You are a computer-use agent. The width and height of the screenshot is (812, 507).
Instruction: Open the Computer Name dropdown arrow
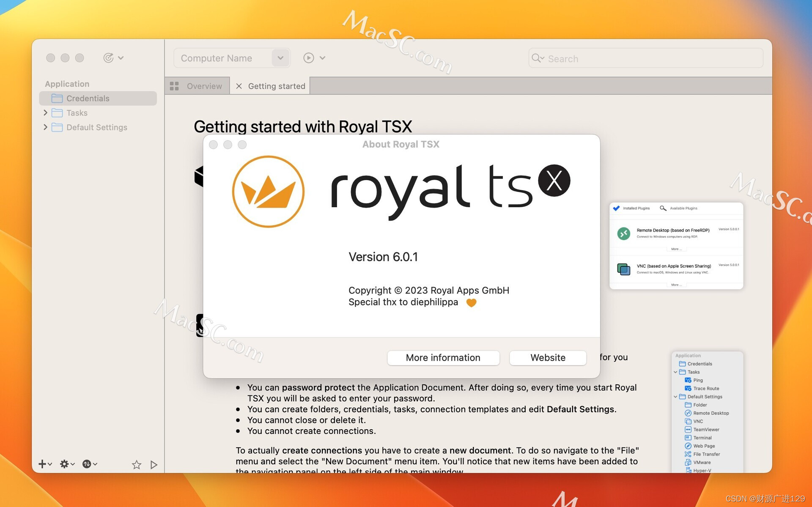tap(280, 58)
